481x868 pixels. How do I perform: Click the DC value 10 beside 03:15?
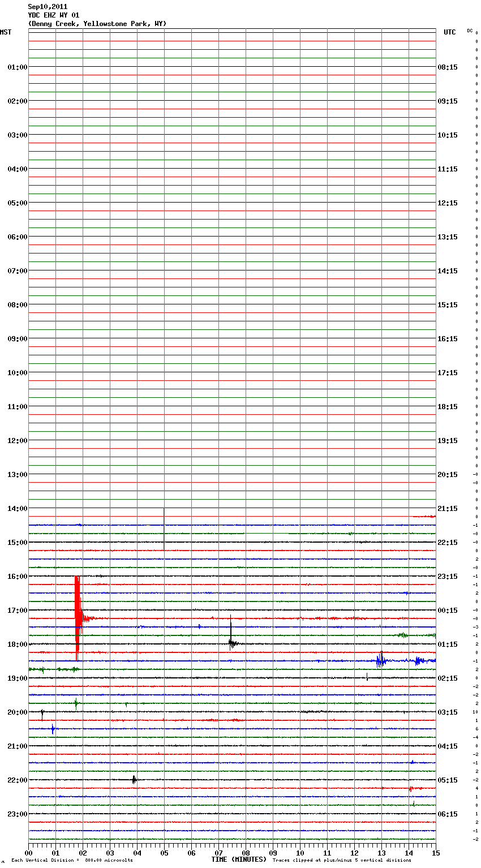475,712
